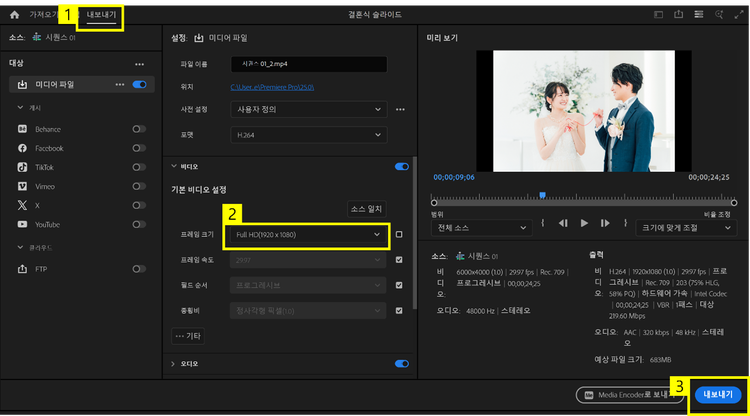The width and height of the screenshot is (750, 416).
Task: Click the Facebook icon
Action: point(22,148)
